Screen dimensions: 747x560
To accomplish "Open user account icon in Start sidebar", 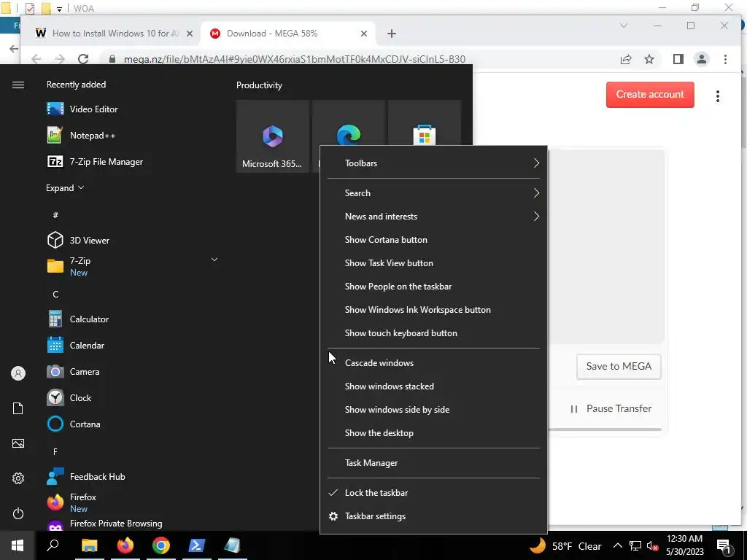I will point(18,373).
